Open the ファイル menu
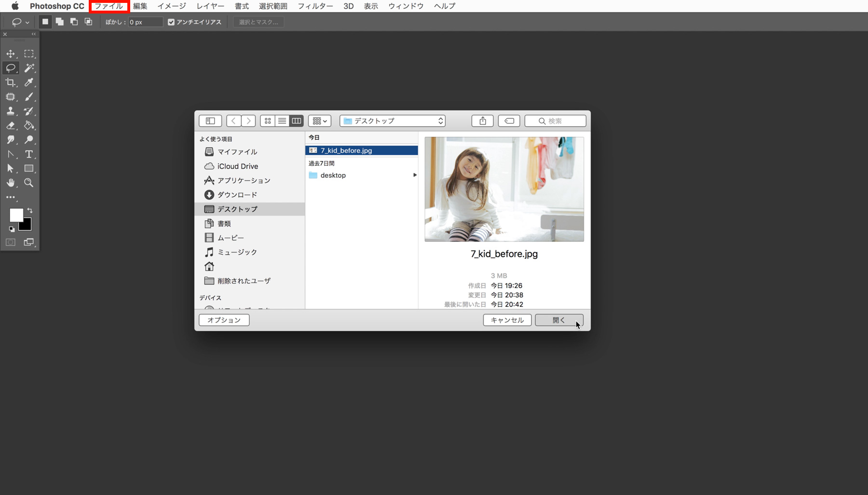Image resolution: width=868 pixels, height=495 pixels. click(x=109, y=6)
